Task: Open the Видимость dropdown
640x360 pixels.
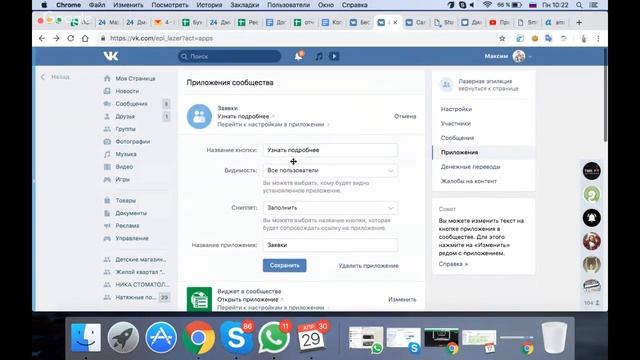Action: tap(330, 170)
